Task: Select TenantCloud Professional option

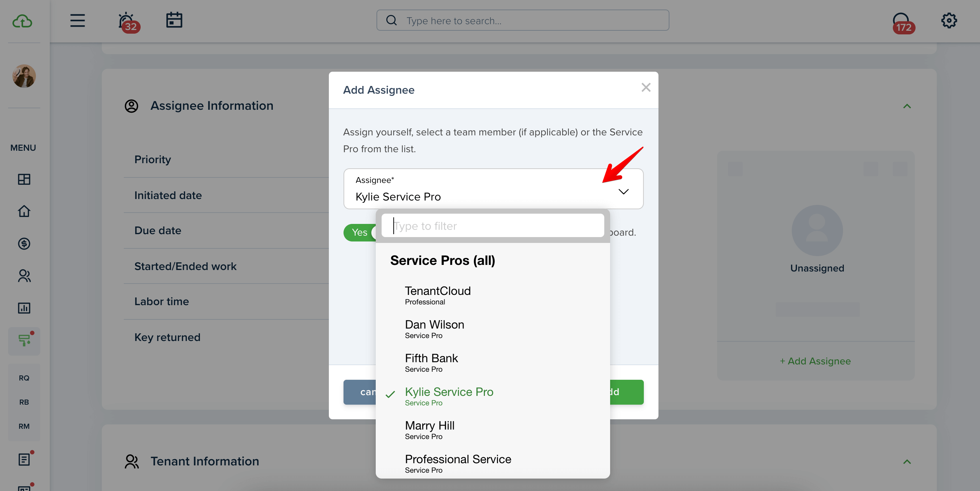Action: pyautogui.click(x=492, y=295)
